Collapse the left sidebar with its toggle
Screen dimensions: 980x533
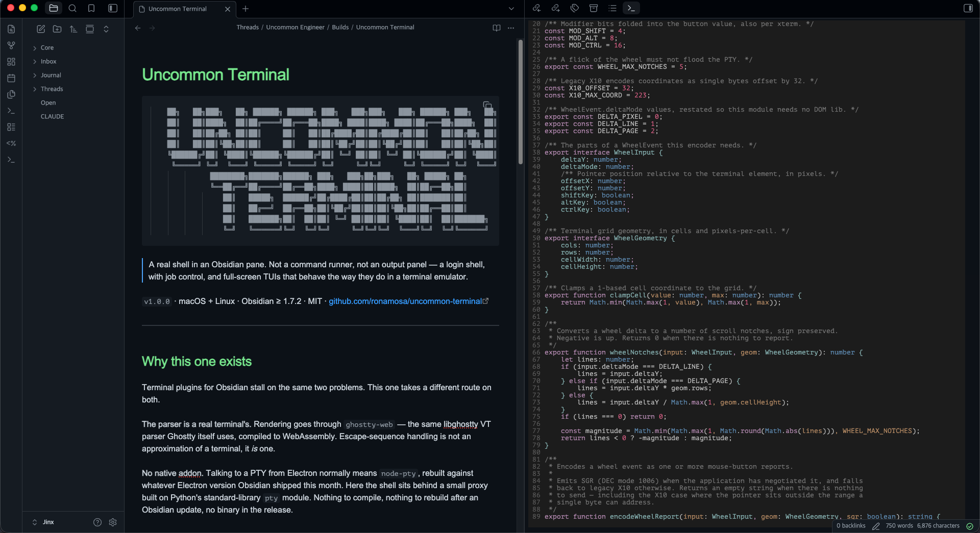113,8
